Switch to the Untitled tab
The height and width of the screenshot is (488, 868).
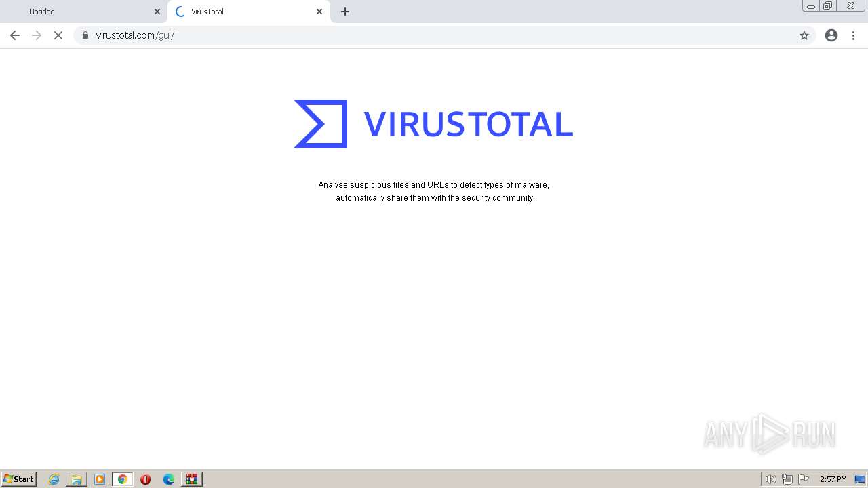(83, 12)
